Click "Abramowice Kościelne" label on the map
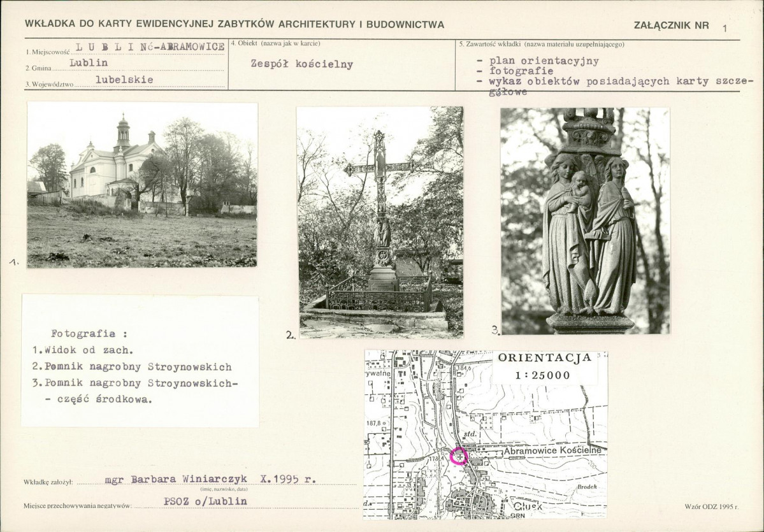 (552, 450)
